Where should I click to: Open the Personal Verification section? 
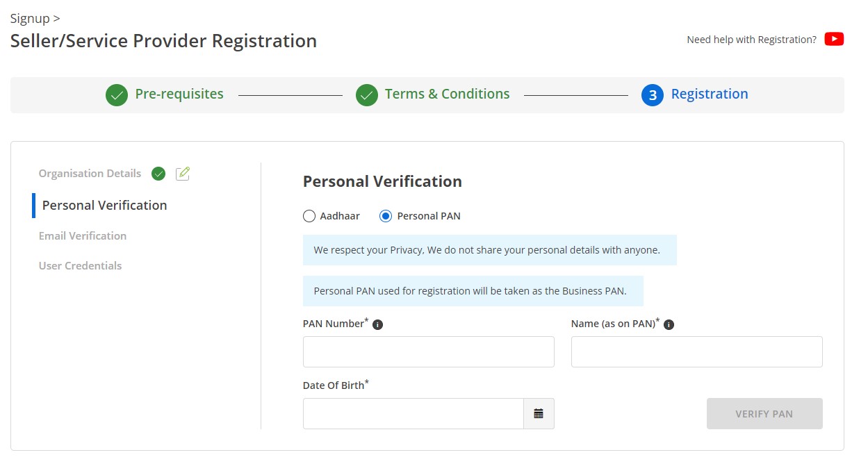click(104, 205)
